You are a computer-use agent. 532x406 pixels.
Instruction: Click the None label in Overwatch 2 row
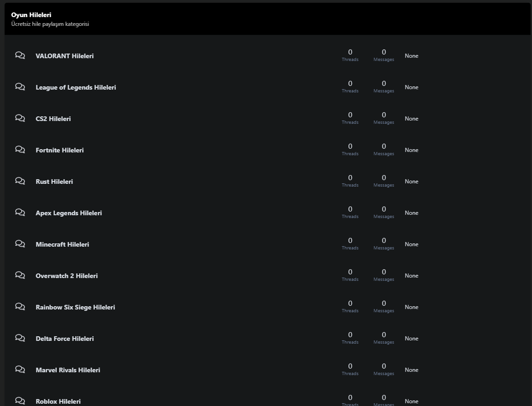pos(411,276)
